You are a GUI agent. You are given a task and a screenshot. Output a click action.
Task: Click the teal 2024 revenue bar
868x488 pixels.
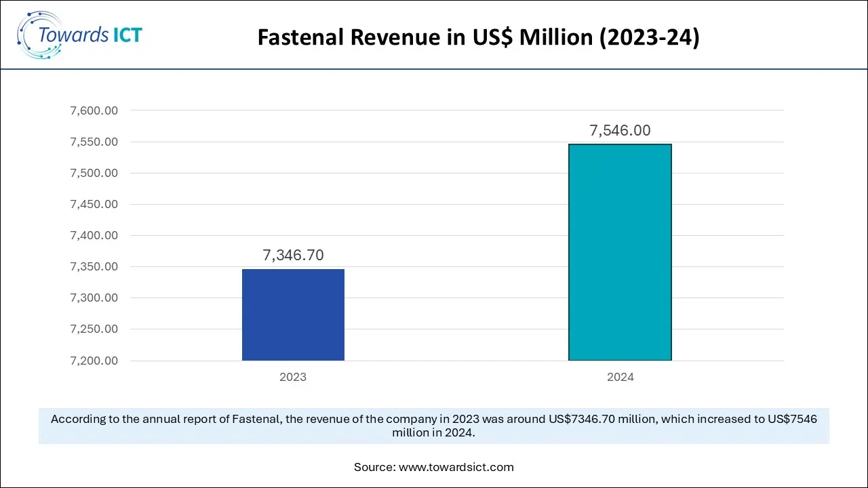click(620, 252)
